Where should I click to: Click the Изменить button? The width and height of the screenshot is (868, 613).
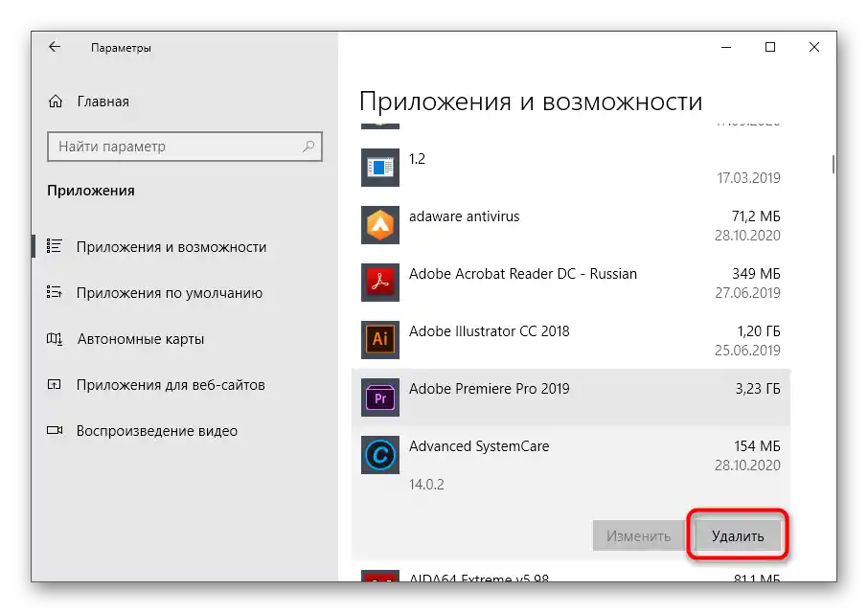point(638,535)
